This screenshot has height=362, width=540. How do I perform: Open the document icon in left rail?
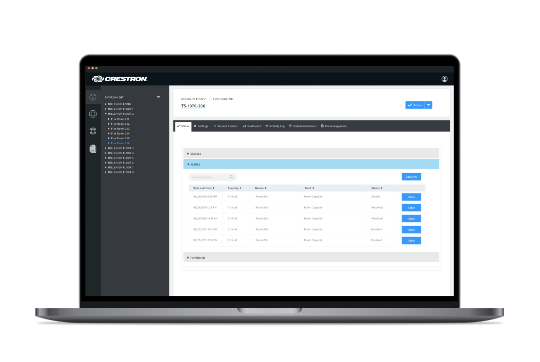[x=93, y=149]
